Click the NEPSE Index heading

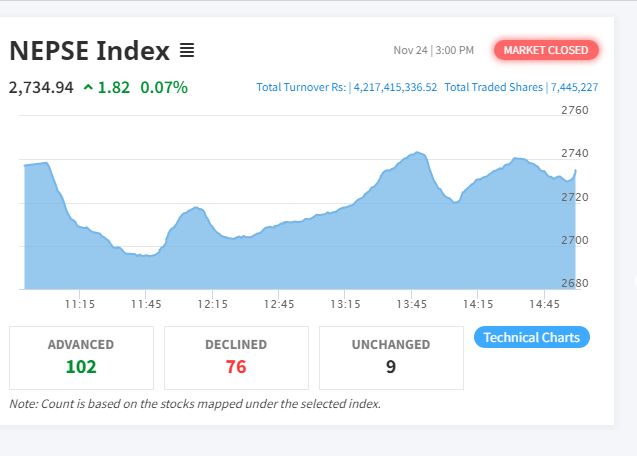pos(89,51)
